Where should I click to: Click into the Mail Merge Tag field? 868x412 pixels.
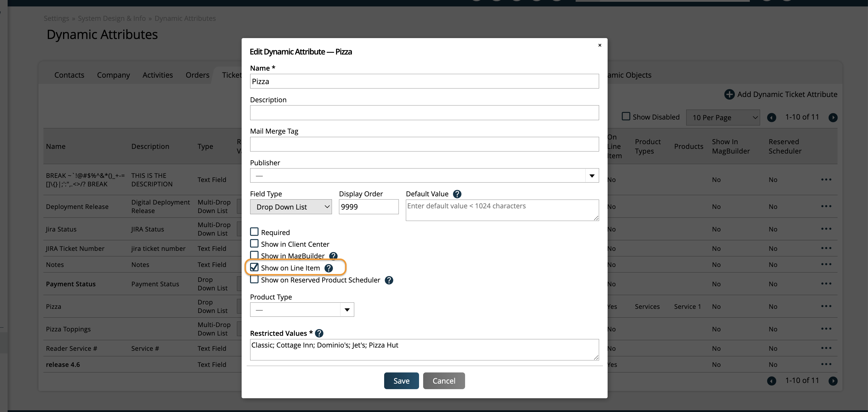[424, 144]
